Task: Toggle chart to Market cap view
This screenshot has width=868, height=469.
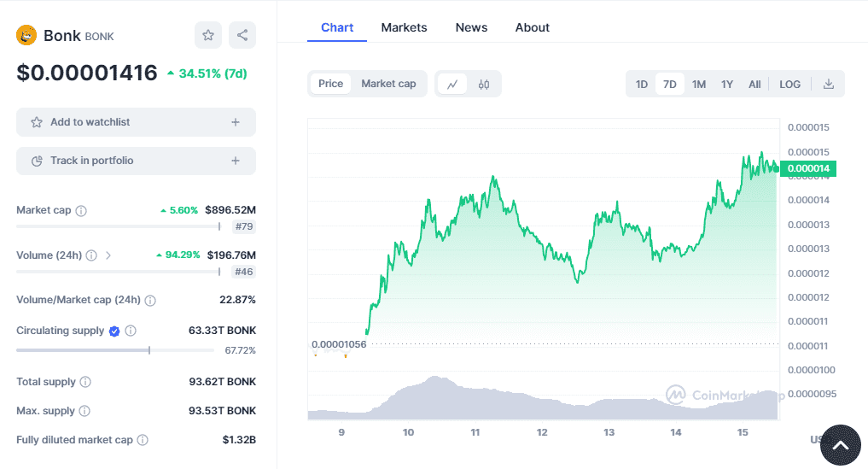Action: coord(388,84)
